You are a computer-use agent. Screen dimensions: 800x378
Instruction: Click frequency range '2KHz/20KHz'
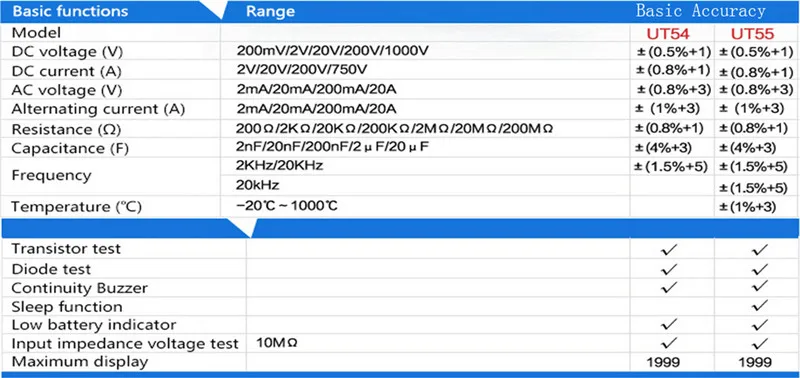pyautogui.click(x=280, y=166)
